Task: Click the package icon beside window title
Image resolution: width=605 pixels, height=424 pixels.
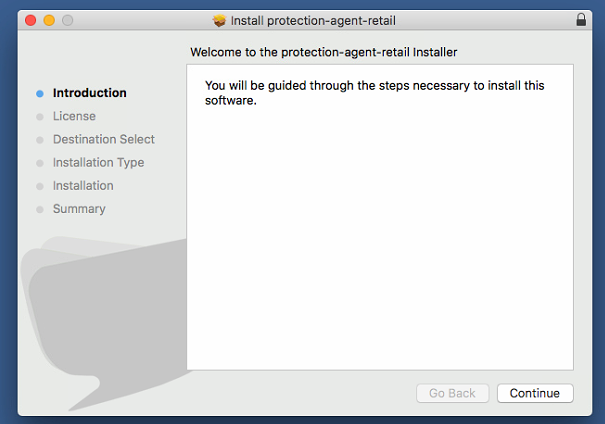Action: coord(219,20)
